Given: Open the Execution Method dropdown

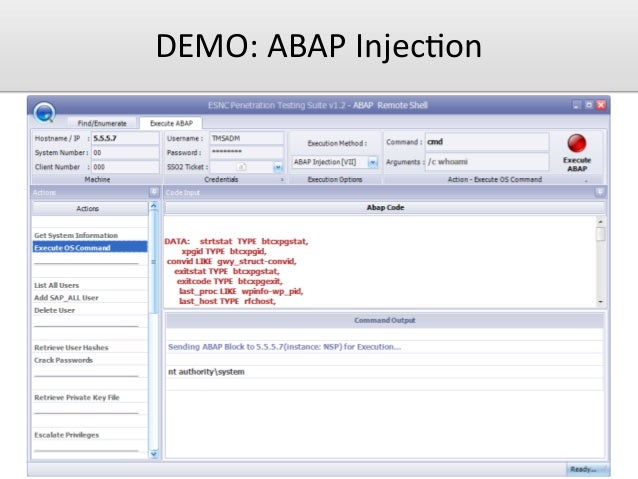Looking at the screenshot, I should pos(372,162).
